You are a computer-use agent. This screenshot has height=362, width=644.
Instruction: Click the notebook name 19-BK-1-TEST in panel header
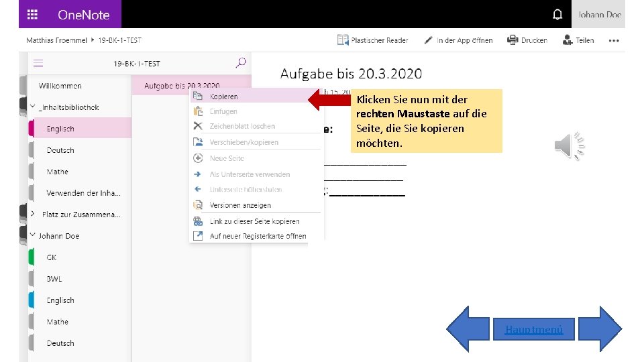coord(137,64)
